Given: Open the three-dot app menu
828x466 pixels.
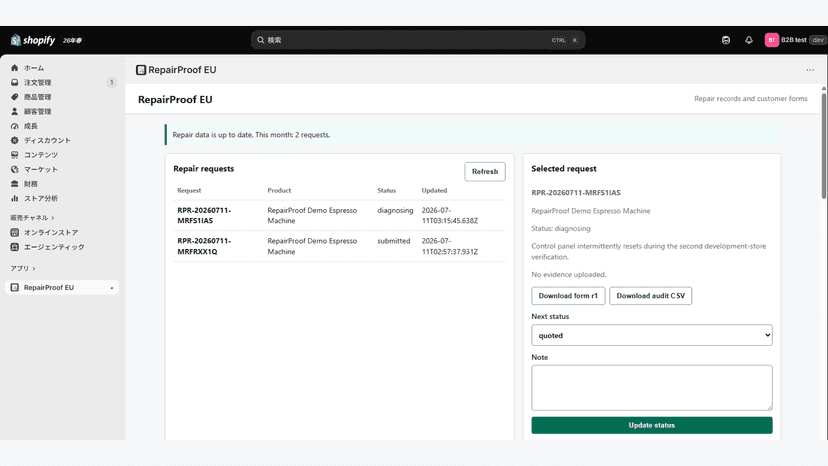Looking at the screenshot, I should (810, 70).
